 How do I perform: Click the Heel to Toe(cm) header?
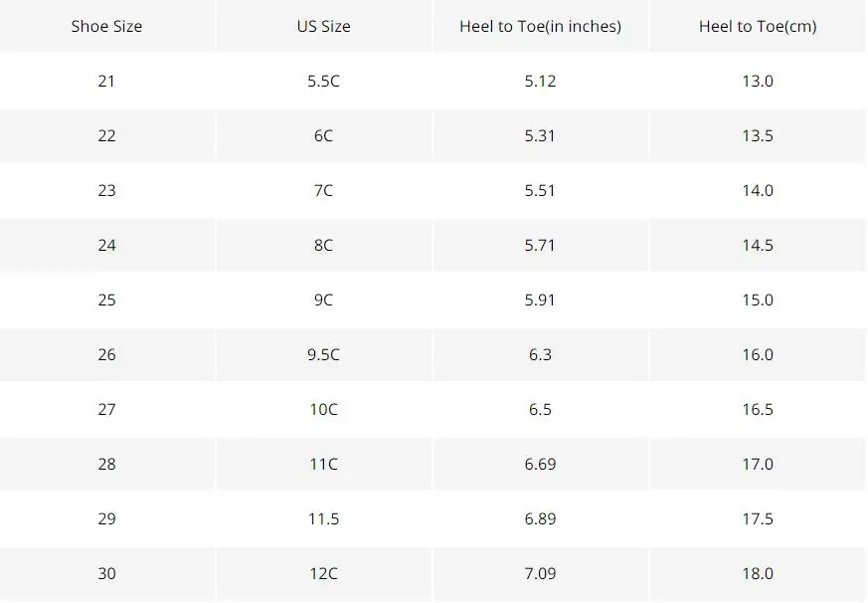click(x=758, y=27)
